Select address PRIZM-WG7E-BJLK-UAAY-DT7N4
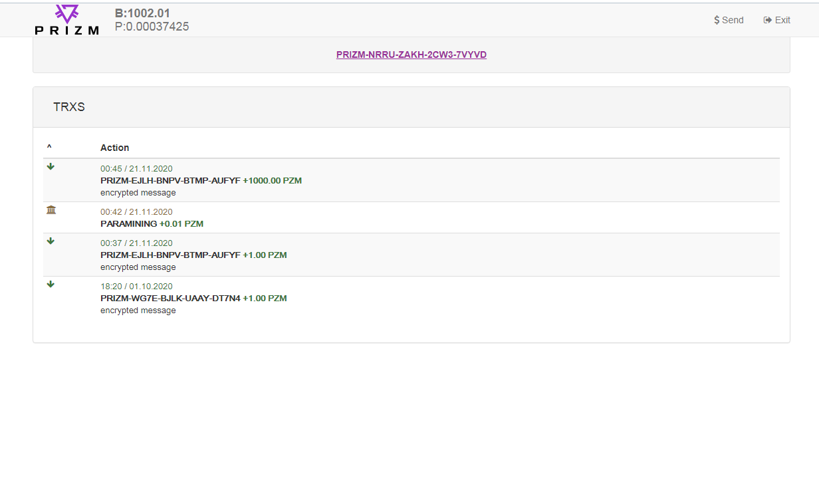The height and width of the screenshot is (504, 819). coord(170,299)
